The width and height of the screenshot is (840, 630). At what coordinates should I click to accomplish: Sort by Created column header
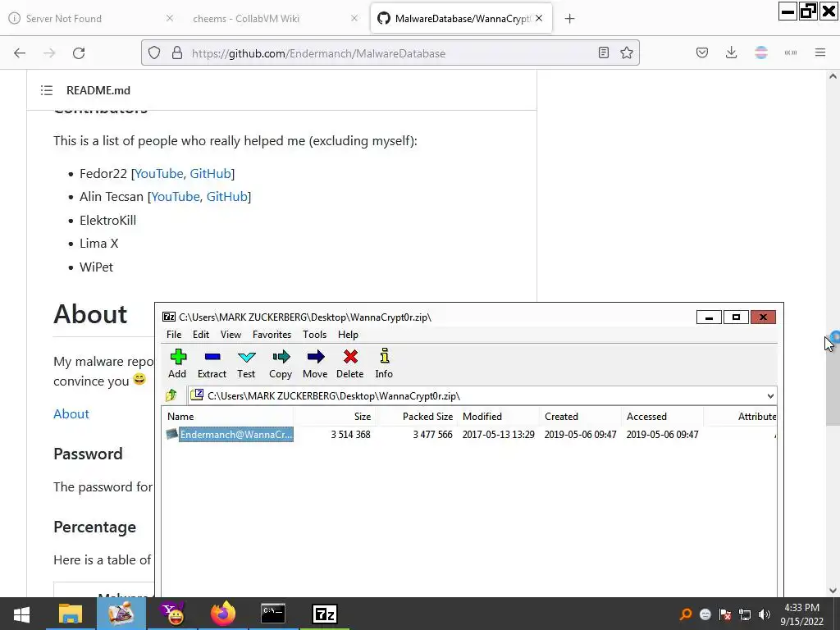pos(581,416)
